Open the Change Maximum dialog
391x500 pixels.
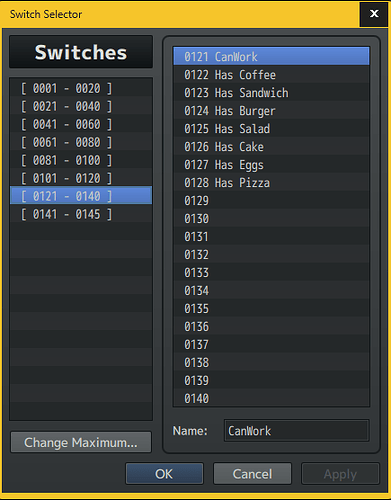tap(81, 442)
